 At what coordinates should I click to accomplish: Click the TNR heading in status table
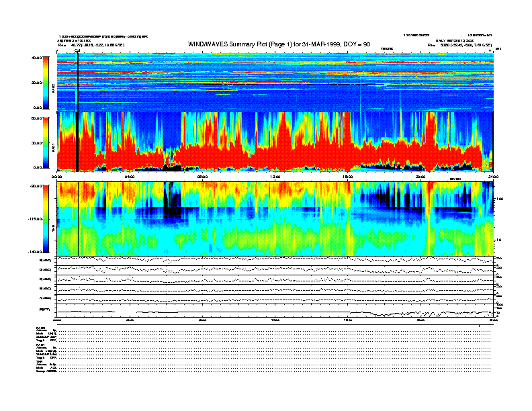(39, 361)
